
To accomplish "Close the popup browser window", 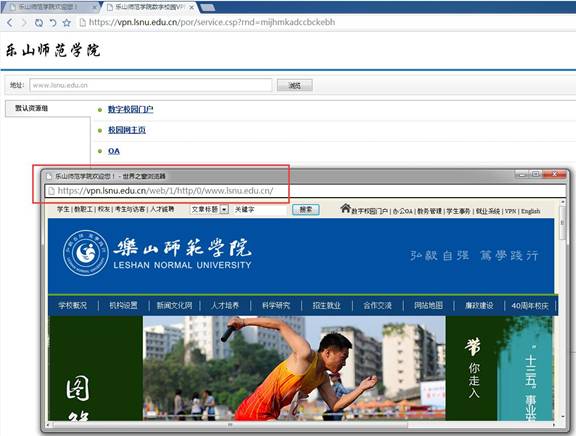I will (x=554, y=173).
